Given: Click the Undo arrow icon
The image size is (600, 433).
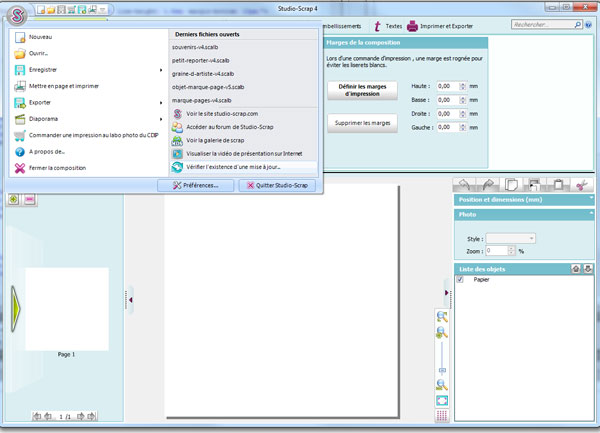Looking at the screenshot, I should click(x=464, y=185).
